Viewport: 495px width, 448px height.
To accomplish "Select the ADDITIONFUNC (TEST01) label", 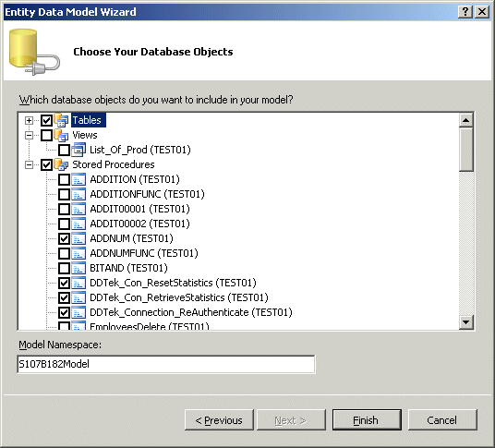I will click(x=147, y=194).
